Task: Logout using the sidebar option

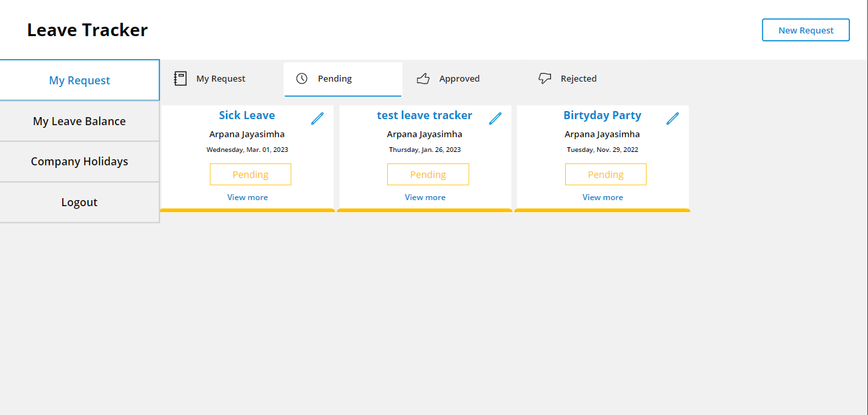Action: pyautogui.click(x=79, y=201)
